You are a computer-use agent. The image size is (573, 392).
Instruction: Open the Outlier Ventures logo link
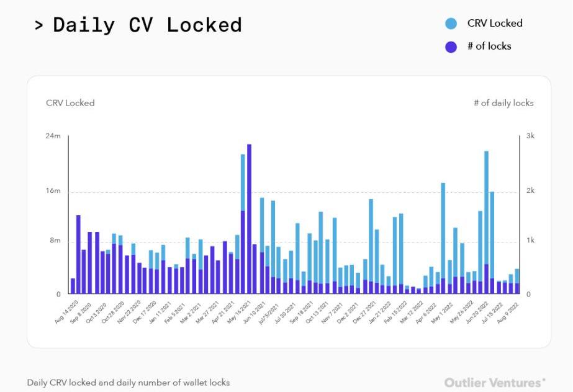tap(495, 382)
